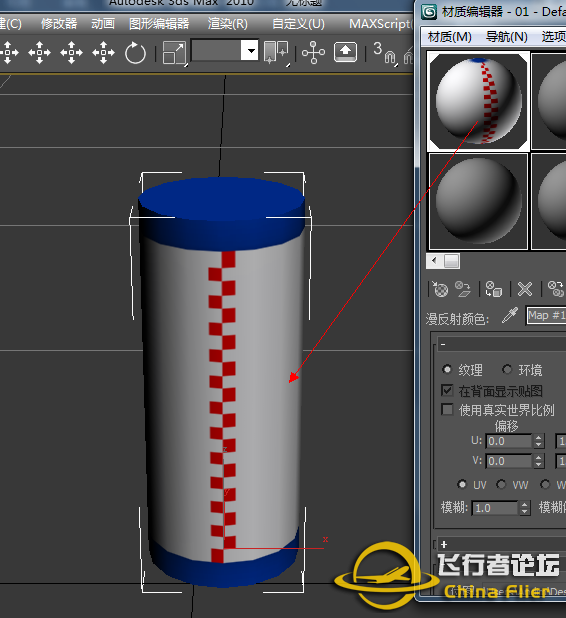566x618 pixels.
Task: Select the checkered material sample sphere
Action: click(478, 101)
